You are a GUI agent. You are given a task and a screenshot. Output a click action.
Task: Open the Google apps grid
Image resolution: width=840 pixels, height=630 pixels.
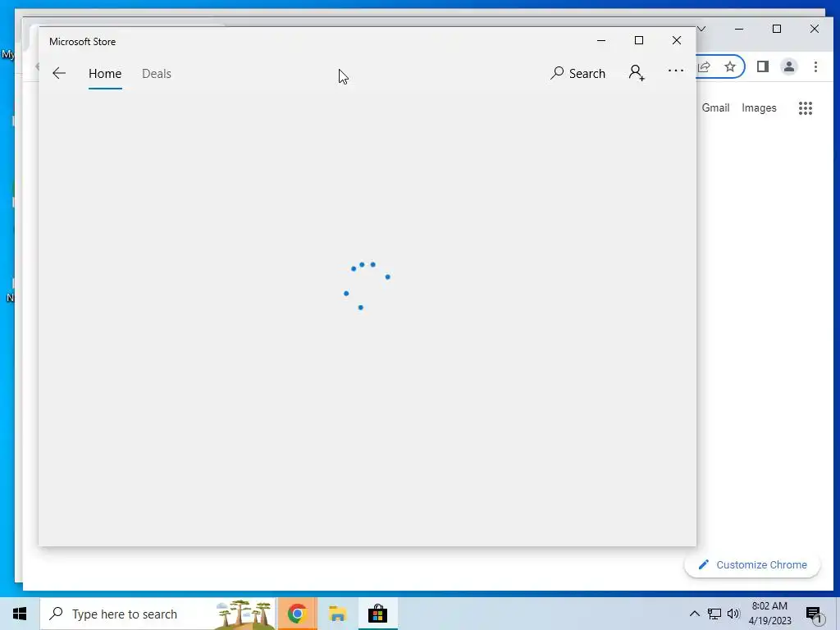coord(806,108)
